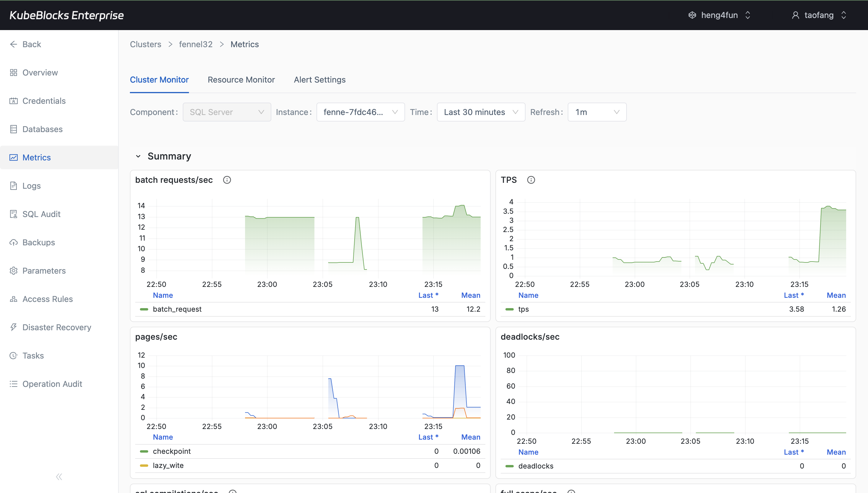This screenshot has width=868, height=493.
Task: Open the Instance selector for fenne-7fdc46
Action: point(360,112)
